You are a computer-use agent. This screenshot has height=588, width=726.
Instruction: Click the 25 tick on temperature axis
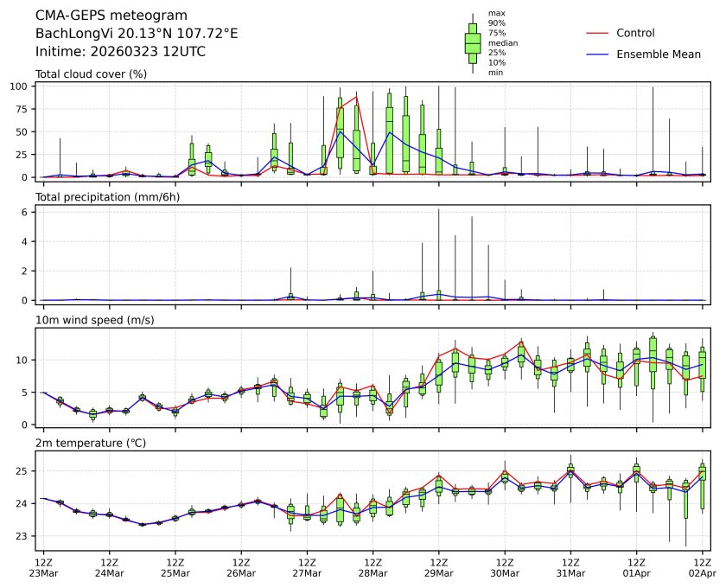tap(24, 471)
